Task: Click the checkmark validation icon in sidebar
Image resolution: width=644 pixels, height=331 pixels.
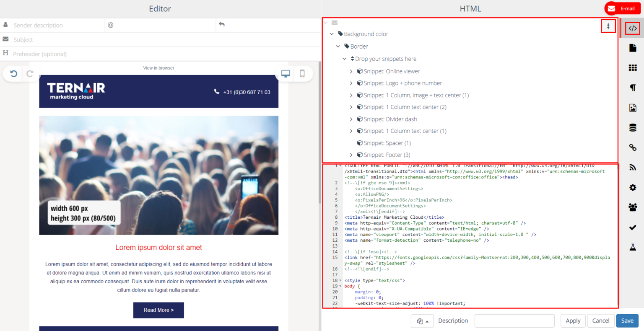Action: tap(633, 227)
